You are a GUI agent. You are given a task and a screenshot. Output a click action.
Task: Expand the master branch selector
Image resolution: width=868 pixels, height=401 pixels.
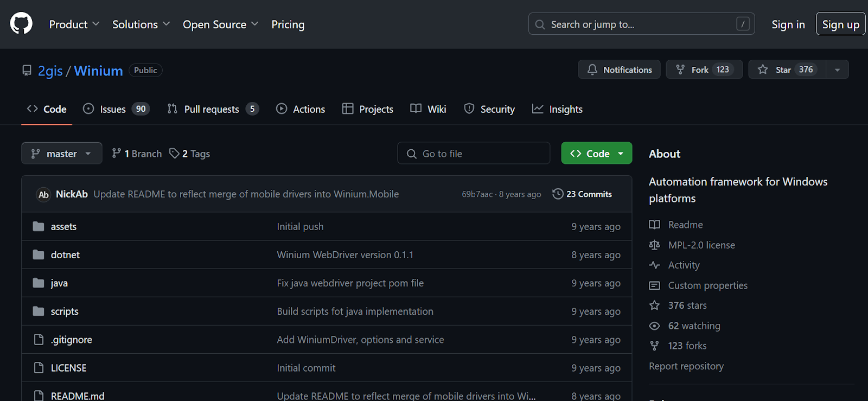[x=61, y=154]
